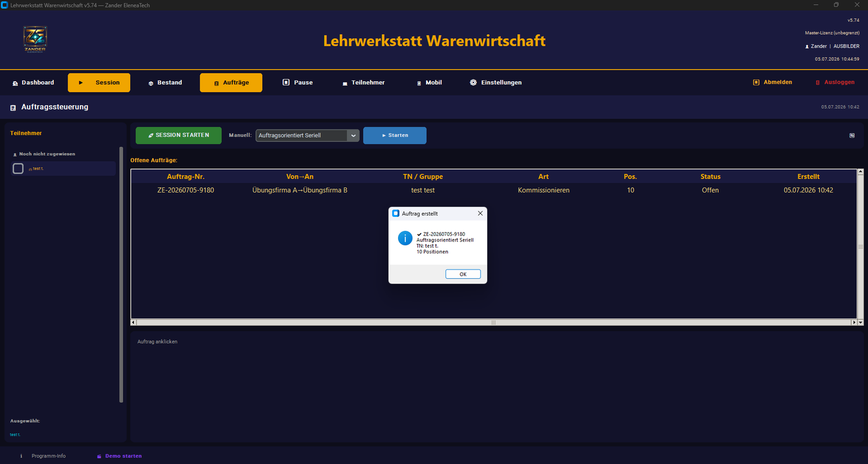Confirm the Auftrag erstellt dialog with OK
868x464 pixels.
[463, 274]
